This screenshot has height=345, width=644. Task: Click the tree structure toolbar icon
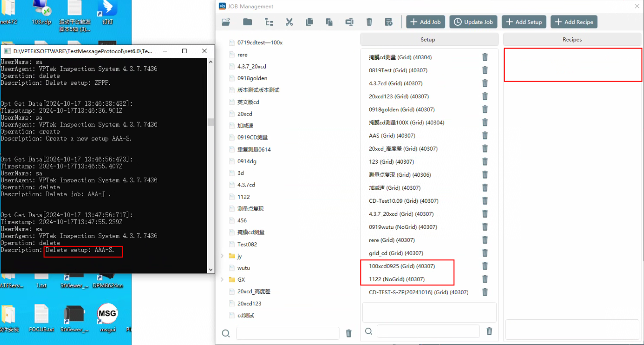coord(269,22)
